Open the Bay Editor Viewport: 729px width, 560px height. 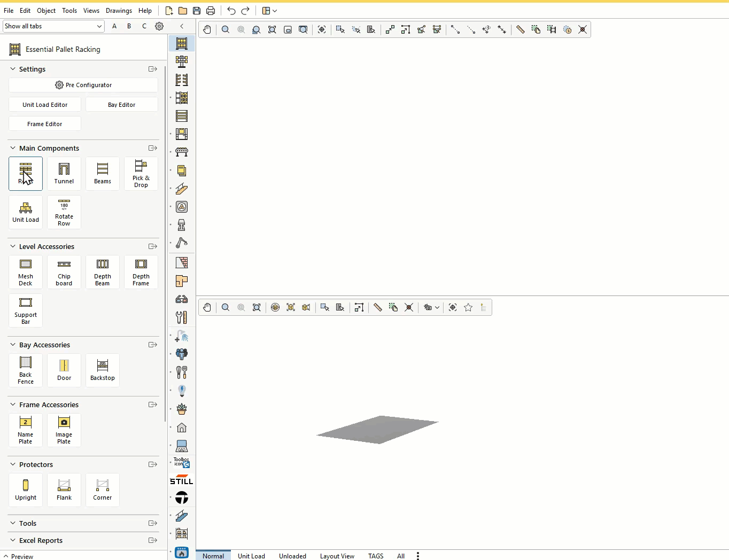coord(122,105)
